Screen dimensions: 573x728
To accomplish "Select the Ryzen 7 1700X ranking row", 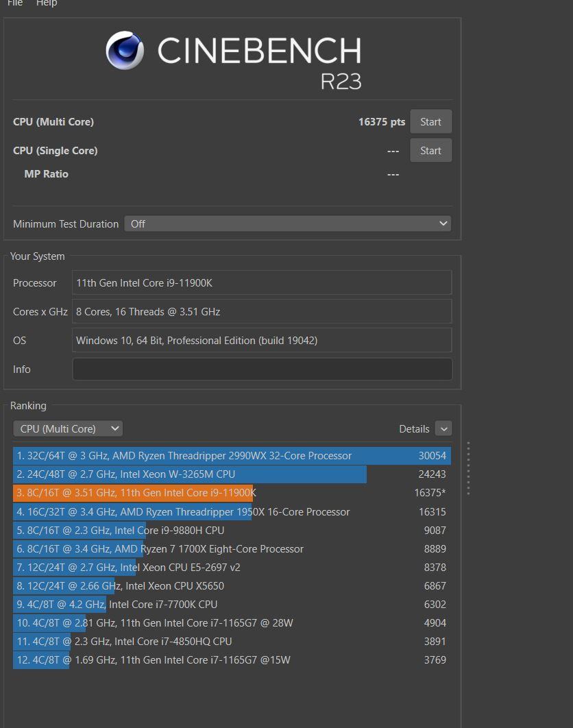I will pos(232,549).
